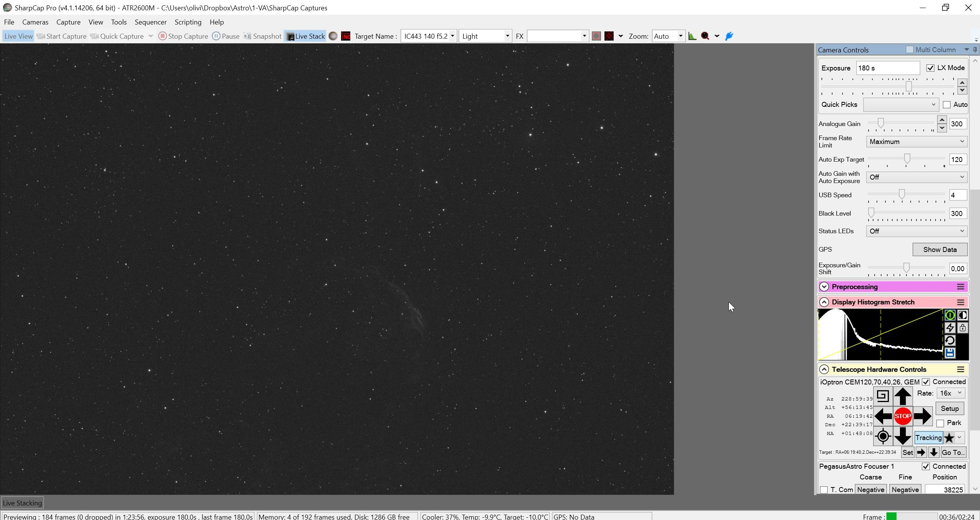The width and height of the screenshot is (980, 520).
Task: Enable the Park checkbox
Action: pyautogui.click(x=940, y=423)
